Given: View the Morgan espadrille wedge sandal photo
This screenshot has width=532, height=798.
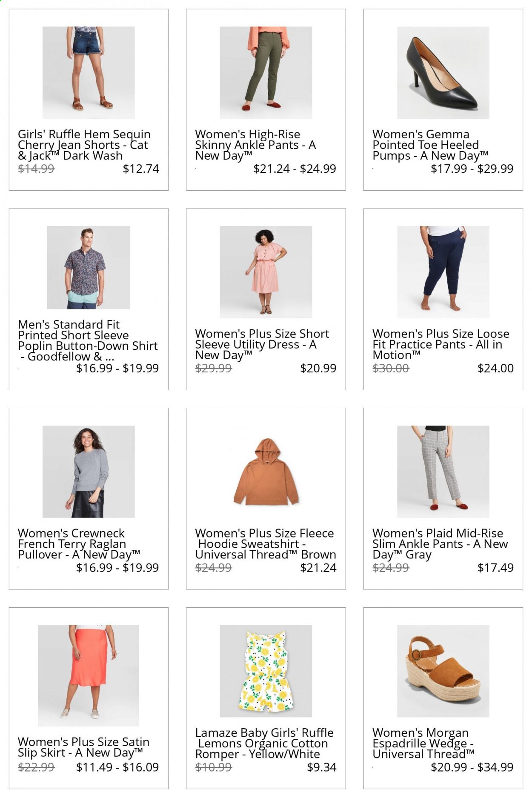Looking at the screenshot, I should click(x=443, y=671).
